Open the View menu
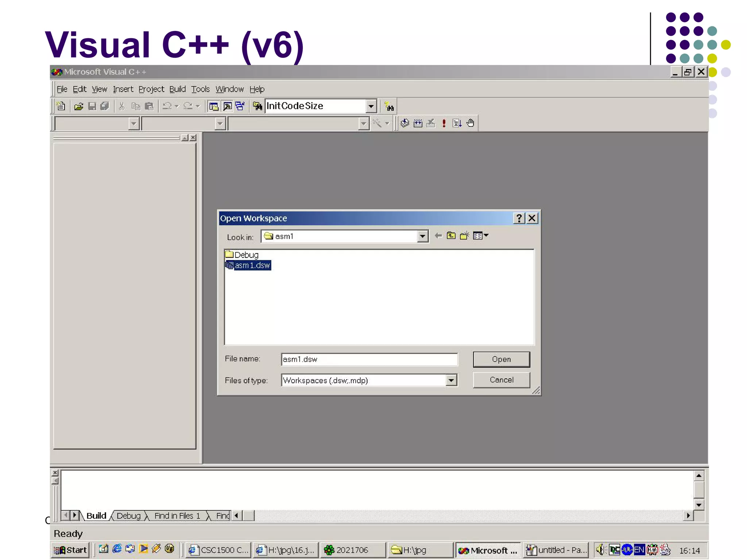This screenshot has height=560, width=747. click(x=99, y=89)
